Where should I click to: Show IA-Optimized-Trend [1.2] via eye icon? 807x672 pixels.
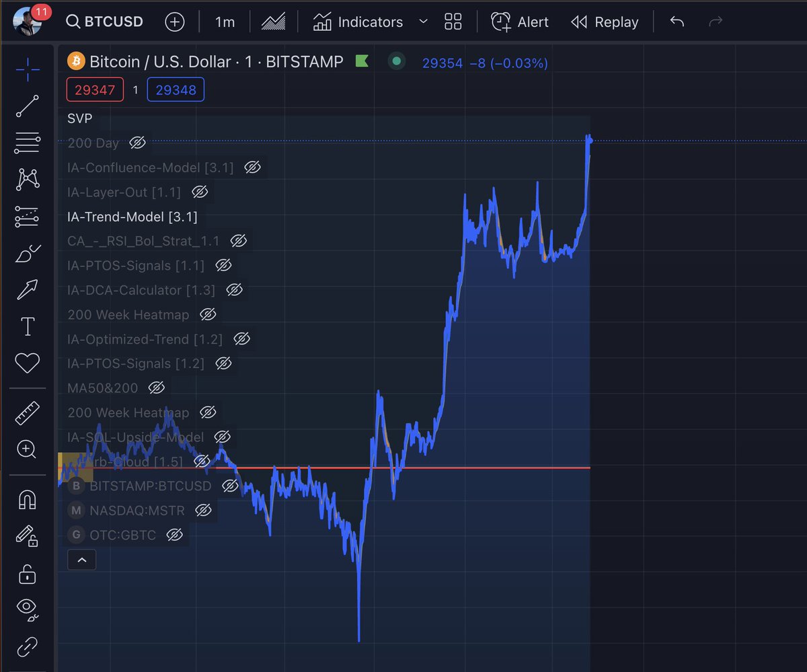pos(241,339)
